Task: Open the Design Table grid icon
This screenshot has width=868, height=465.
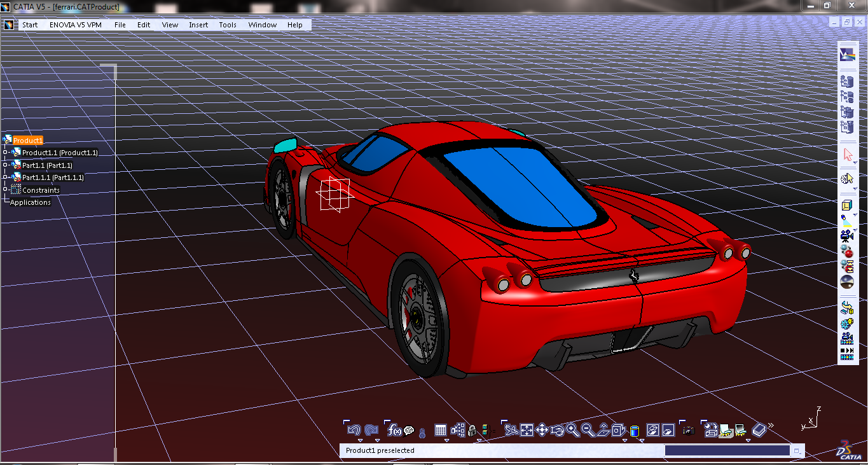Action: (441, 431)
